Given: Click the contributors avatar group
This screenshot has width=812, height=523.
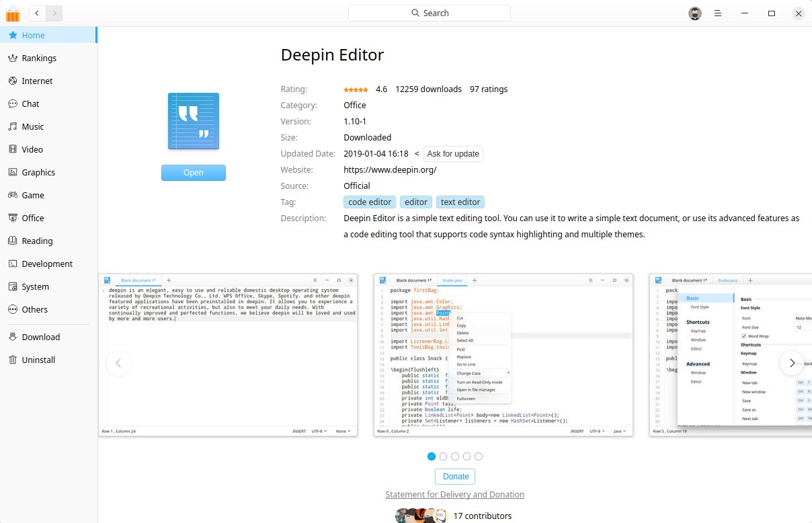Looking at the screenshot, I should click(x=421, y=516).
